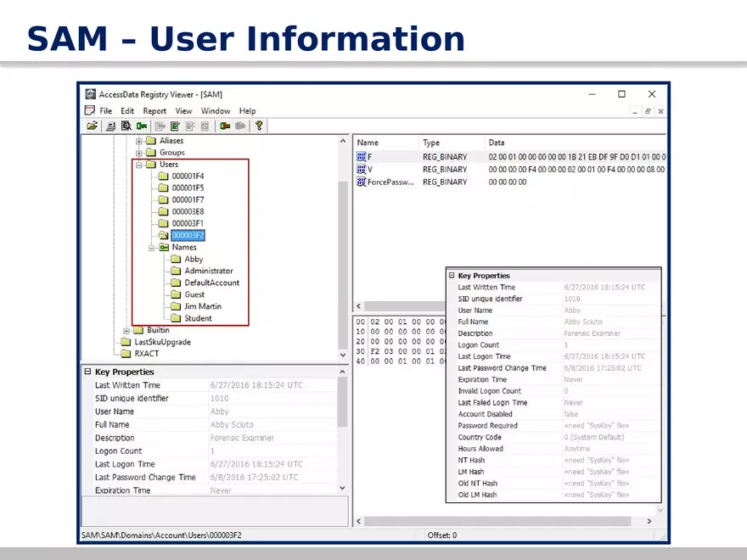This screenshot has height=560, width=747.
Task: Open Find using the magnifier toolbar icon
Action: 127,126
